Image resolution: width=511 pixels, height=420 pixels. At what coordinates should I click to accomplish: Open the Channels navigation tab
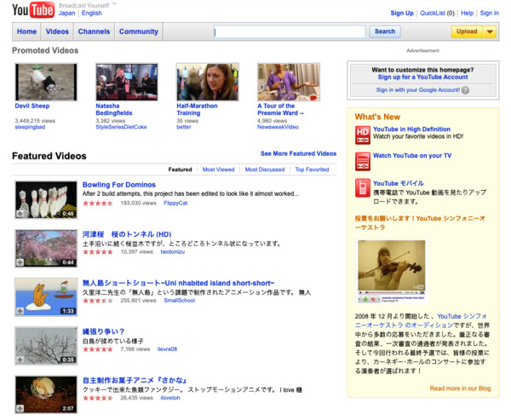pyautogui.click(x=94, y=32)
